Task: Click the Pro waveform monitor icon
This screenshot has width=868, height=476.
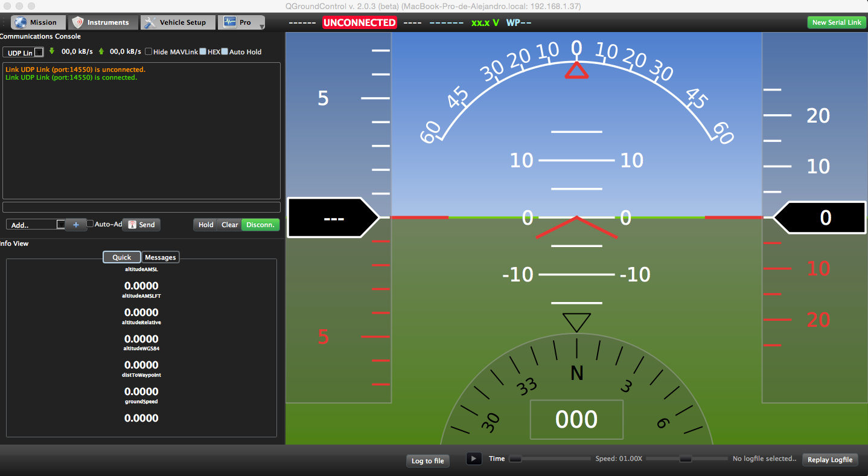Action: pos(230,22)
